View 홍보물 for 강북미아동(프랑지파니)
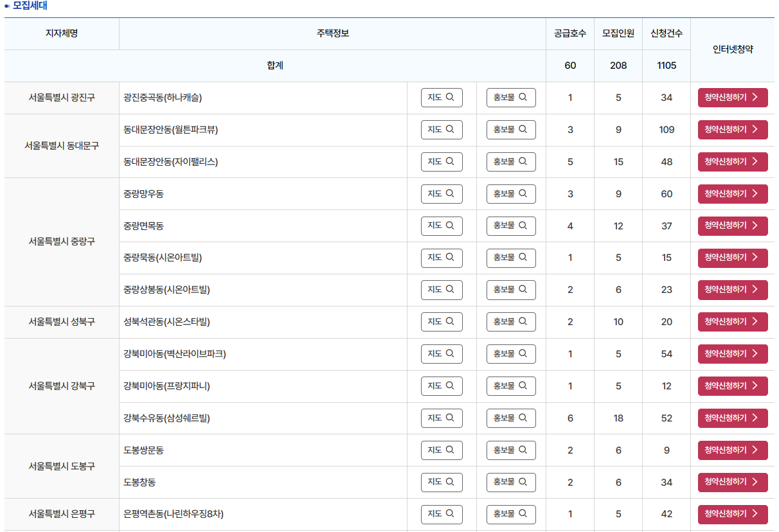Viewport: 779px width, 532px height. coord(511,386)
